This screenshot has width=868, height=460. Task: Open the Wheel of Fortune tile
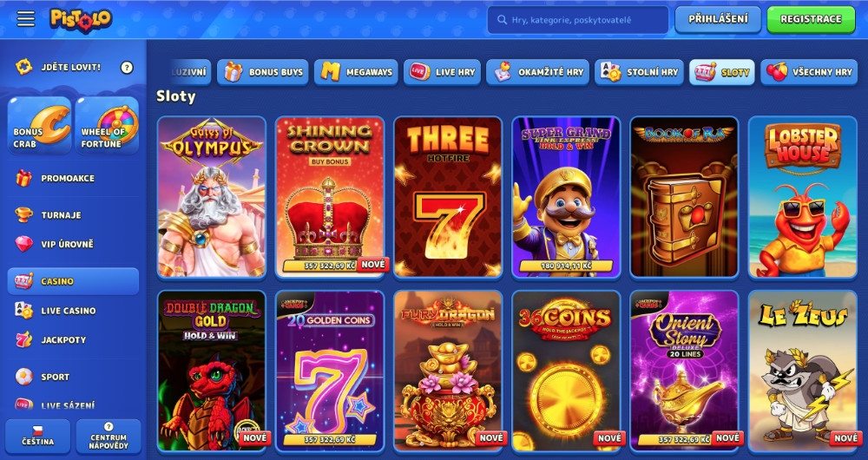[107, 126]
